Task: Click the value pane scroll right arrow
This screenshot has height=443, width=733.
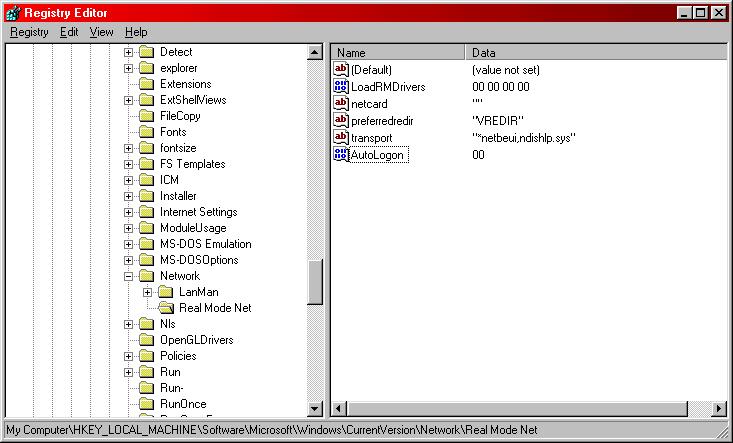Action: [x=719, y=408]
